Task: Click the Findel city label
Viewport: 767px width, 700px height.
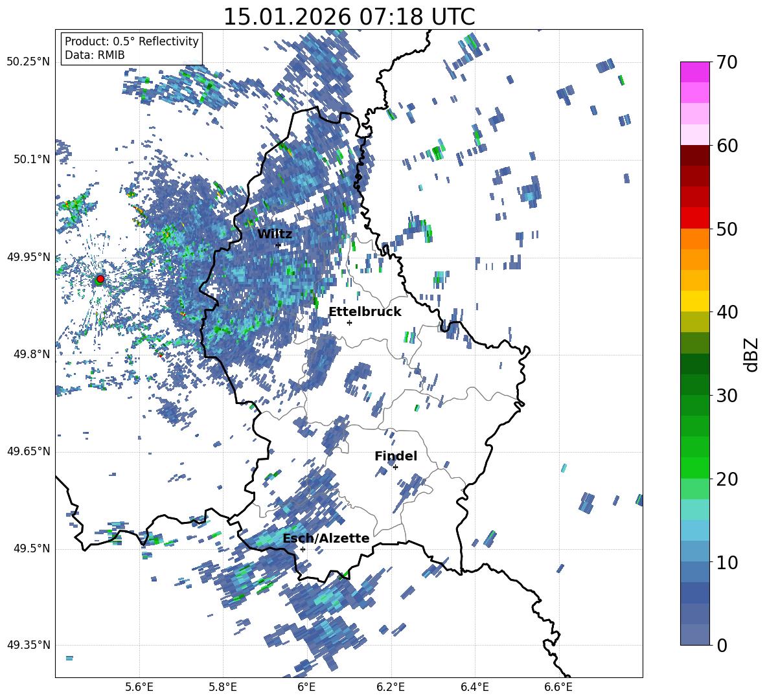Action: (396, 456)
